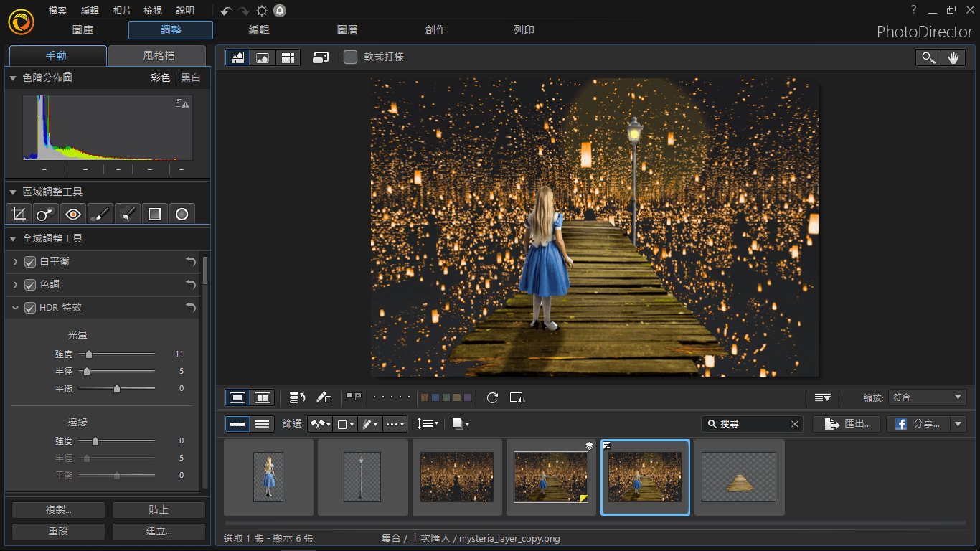The height and width of the screenshot is (551, 980).
Task: Toggle the flag pick marker
Action: click(x=349, y=397)
